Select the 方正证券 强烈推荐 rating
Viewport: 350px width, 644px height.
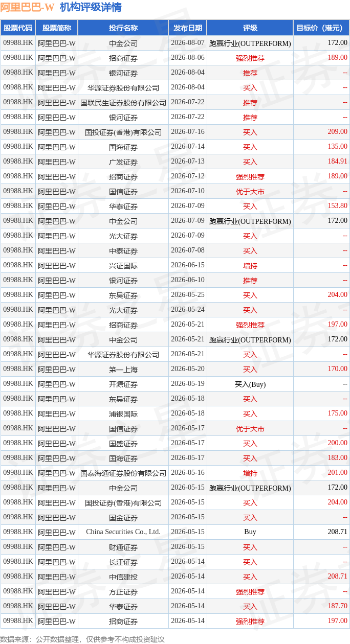click(x=250, y=592)
